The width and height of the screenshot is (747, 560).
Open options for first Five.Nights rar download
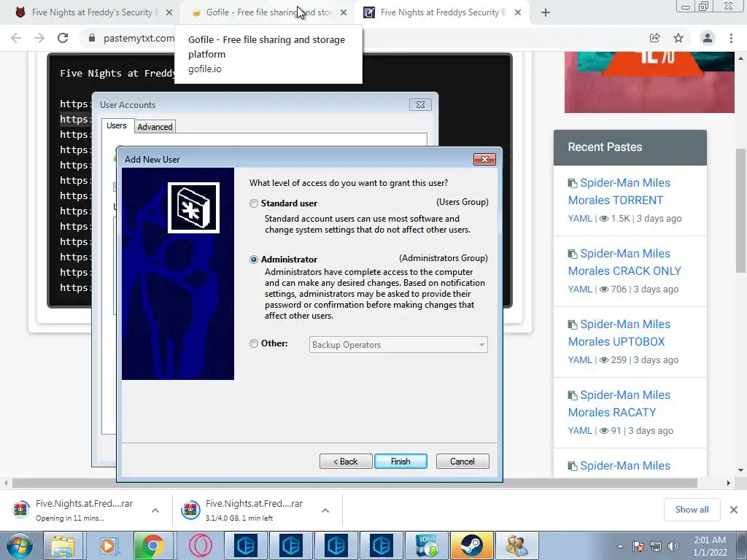tap(155, 510)
